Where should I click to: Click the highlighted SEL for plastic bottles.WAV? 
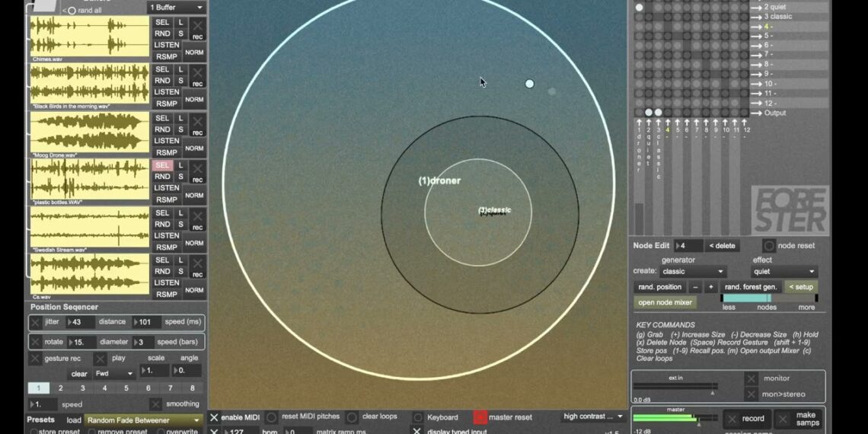click(162, 165)
